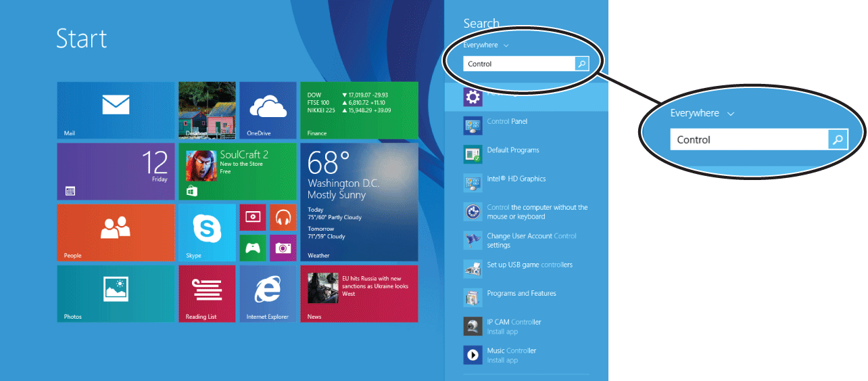Open the Desktop tile
Image resolution: width=868 pixels, height=381 pixels.
click(x=207, y=110)
